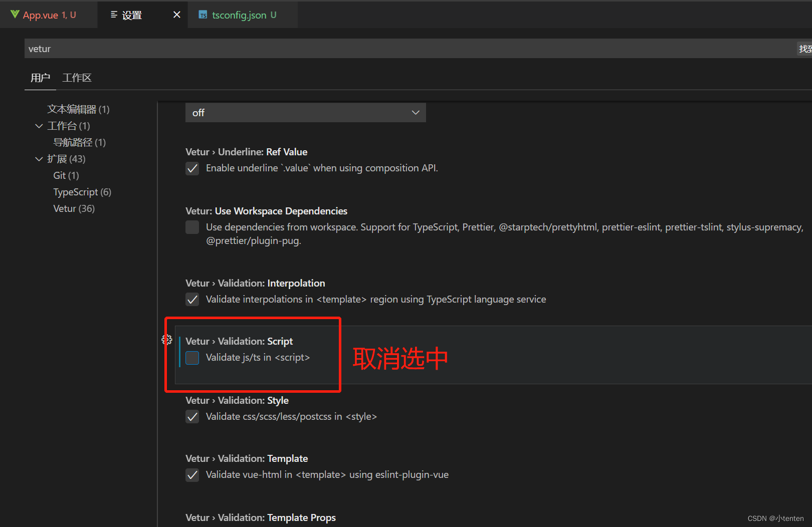The image size is (812, 527).
Task: Open the 文本编辑器 (1) settings category
Action: 78,109
